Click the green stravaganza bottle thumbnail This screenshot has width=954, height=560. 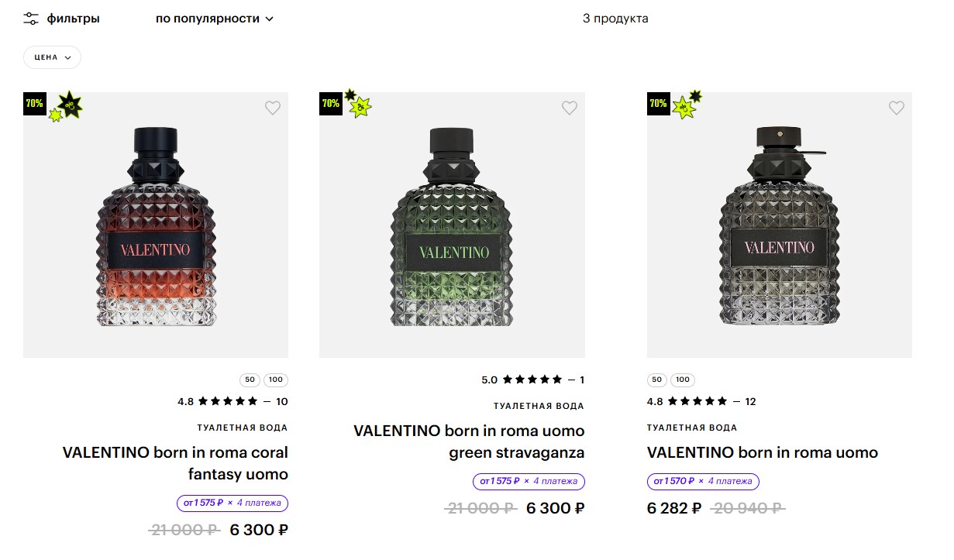coord(452,225)
